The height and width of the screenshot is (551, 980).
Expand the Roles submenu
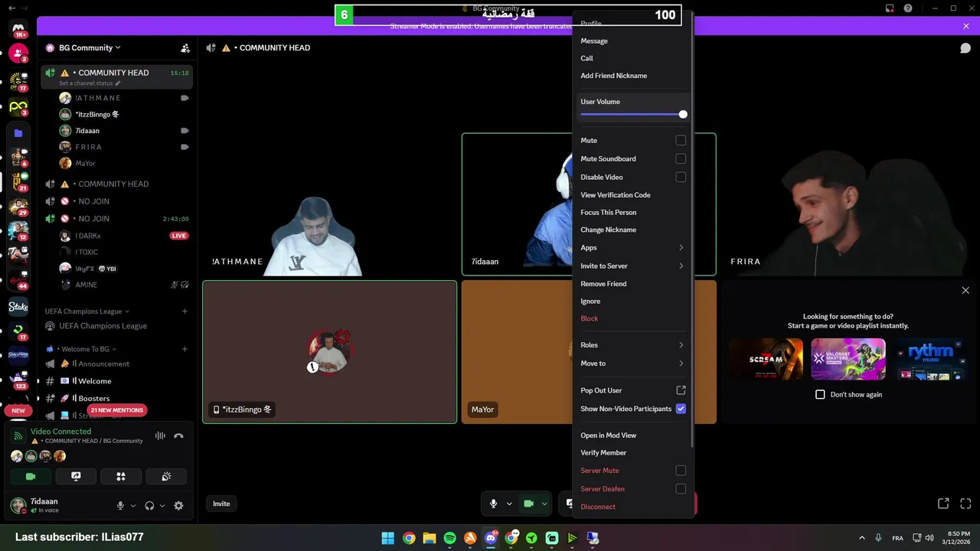click(632, 345)
